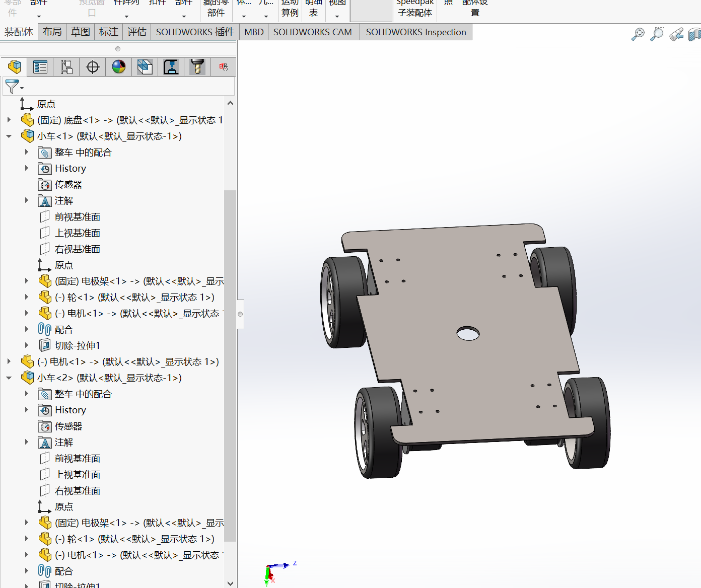Collapse 小车<1> subassembly node
This screenshot has width=701, height=588.
point(9,136)
